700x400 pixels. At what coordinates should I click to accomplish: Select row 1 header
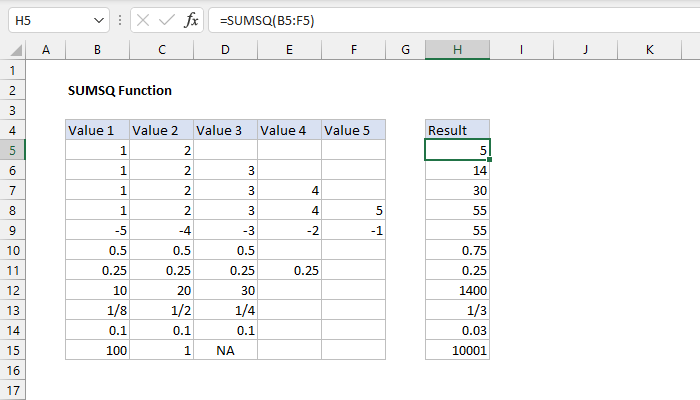[x=12, y=70]
